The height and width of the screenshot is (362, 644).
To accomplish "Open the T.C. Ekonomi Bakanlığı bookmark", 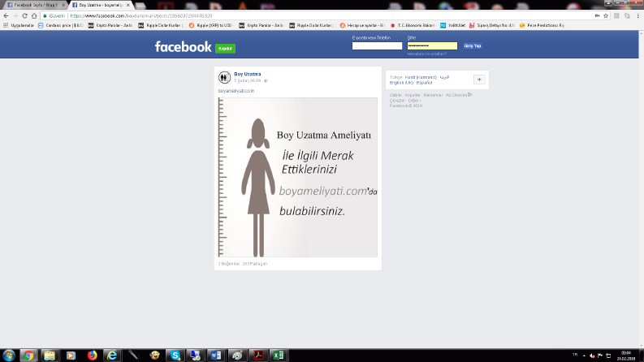I will pos(412,25).
